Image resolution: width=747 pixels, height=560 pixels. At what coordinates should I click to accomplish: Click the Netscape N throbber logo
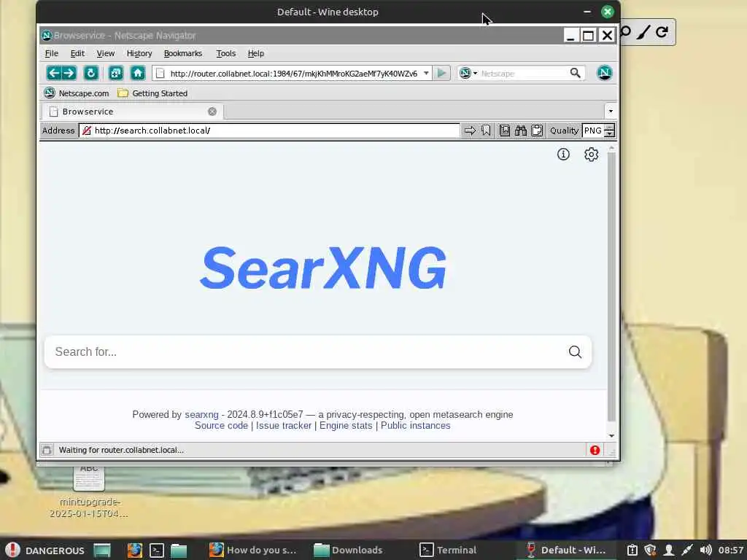tap(604, 73)
